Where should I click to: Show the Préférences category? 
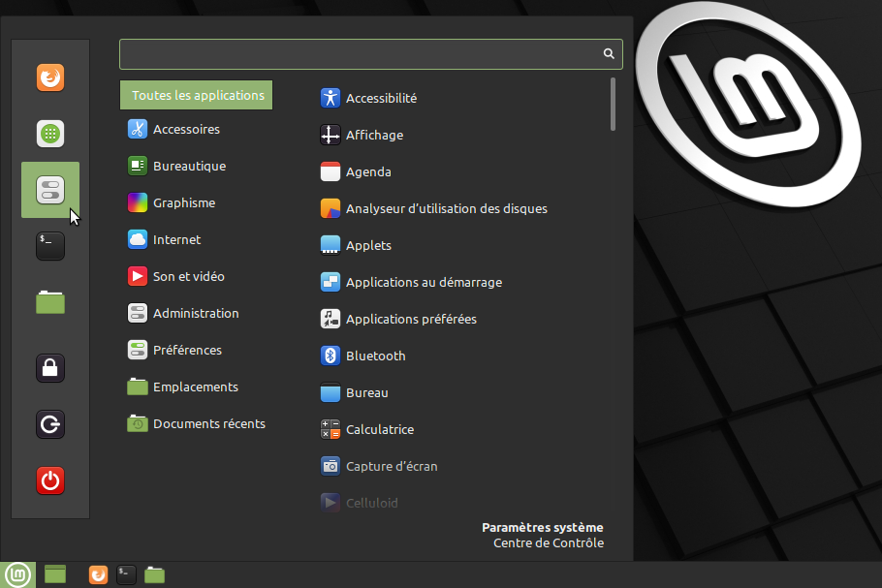pos(187,350)
